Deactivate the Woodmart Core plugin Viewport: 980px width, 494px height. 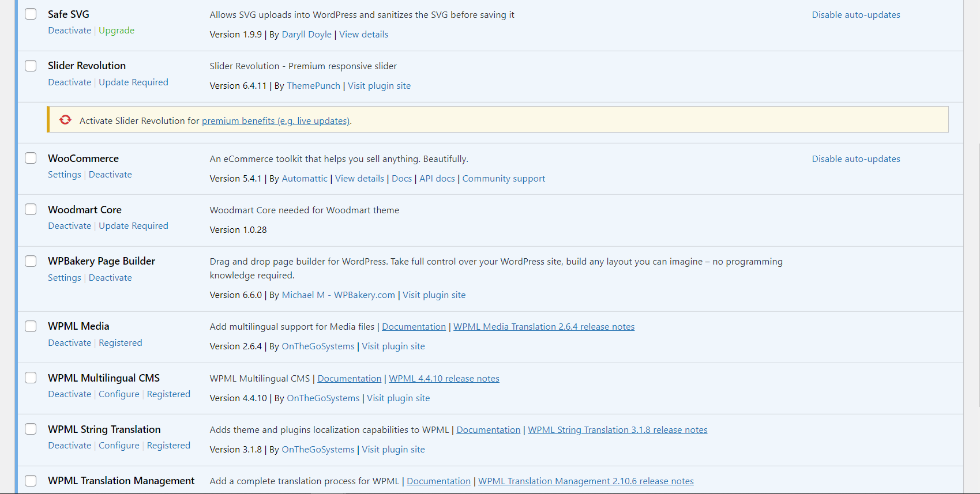(x=69, y=226)
